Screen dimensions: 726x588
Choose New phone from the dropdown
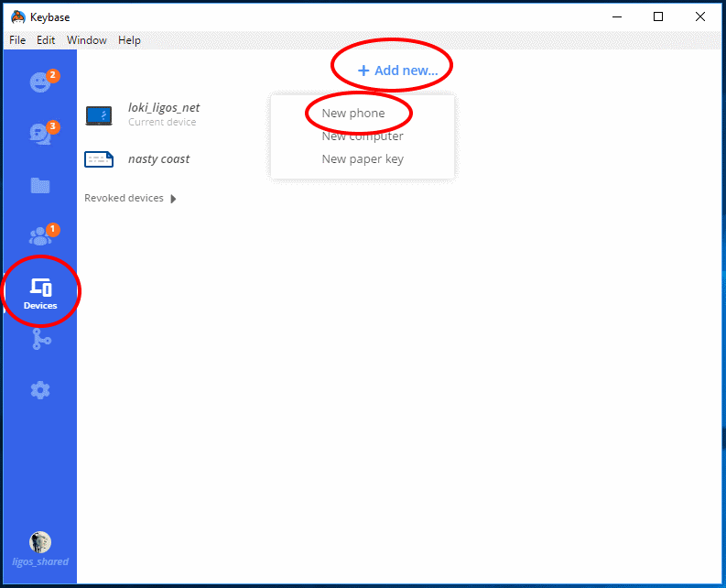click(353, 113)
